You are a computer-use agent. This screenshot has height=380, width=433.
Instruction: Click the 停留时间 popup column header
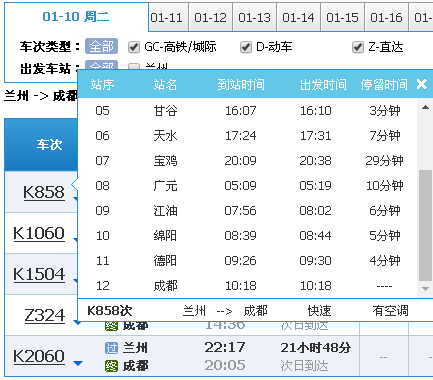pyautogui.click(x=384, y=85)
